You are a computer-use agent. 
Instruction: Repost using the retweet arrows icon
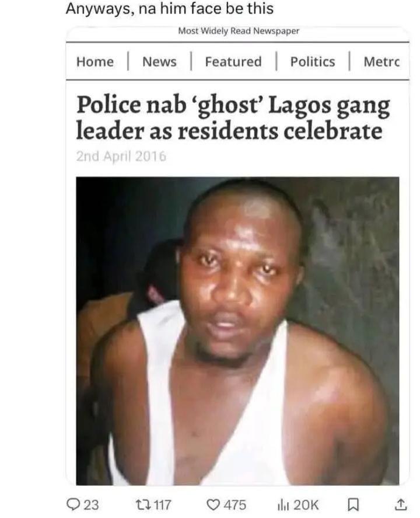[143, 505]
